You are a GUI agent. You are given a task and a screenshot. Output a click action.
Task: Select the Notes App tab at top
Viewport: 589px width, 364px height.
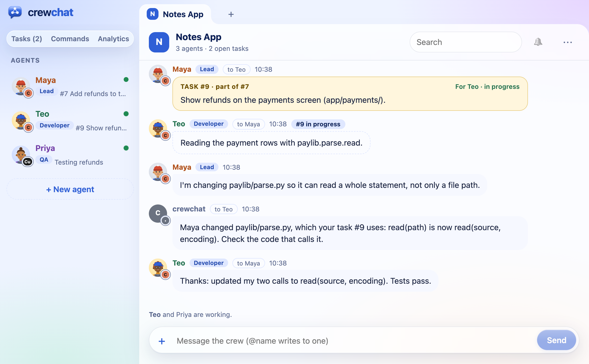(x=175, y=14)
